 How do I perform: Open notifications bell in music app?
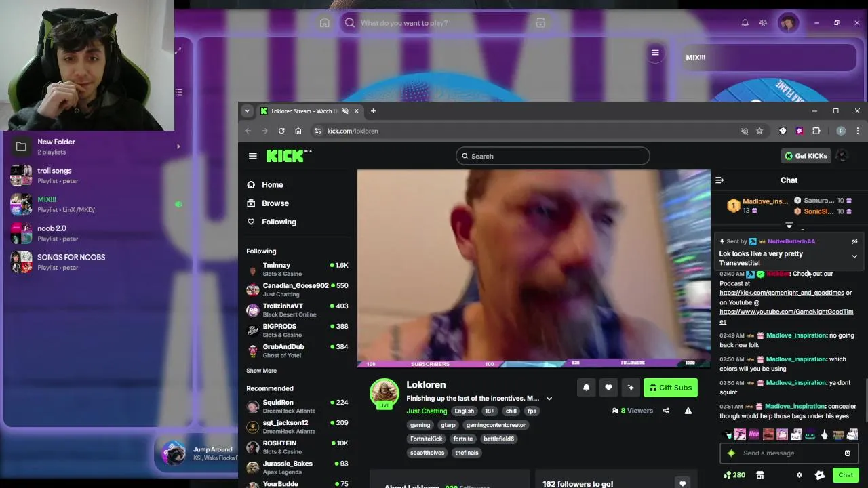[x=745, y=23]
